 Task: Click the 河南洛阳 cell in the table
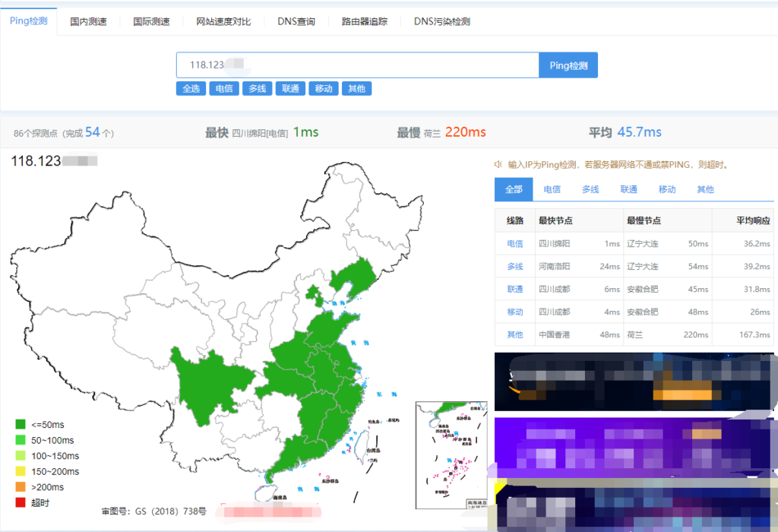[554, 267]
